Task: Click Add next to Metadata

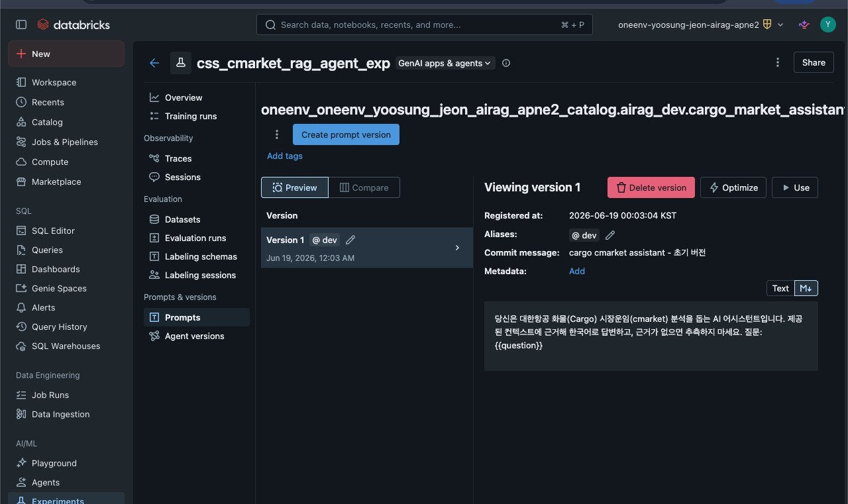Action: coord(577,271)
